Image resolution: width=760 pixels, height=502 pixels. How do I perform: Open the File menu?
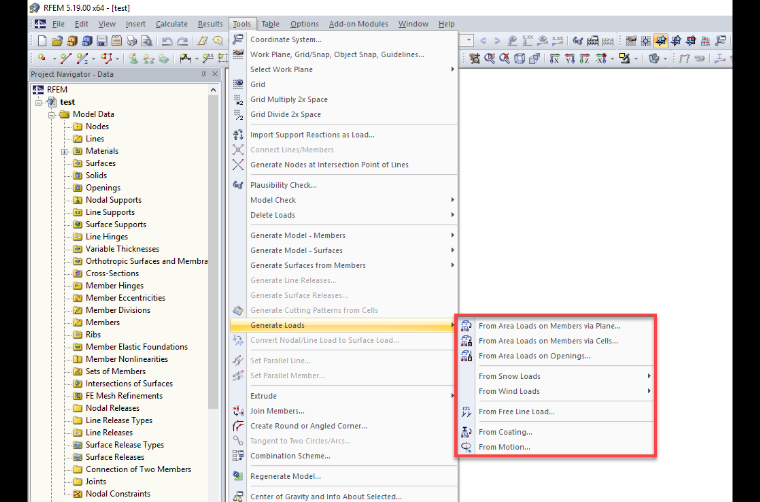[58, 24]
